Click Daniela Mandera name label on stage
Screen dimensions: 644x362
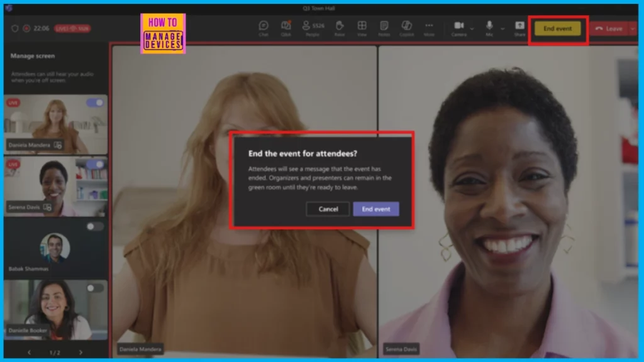coord(140,349)
